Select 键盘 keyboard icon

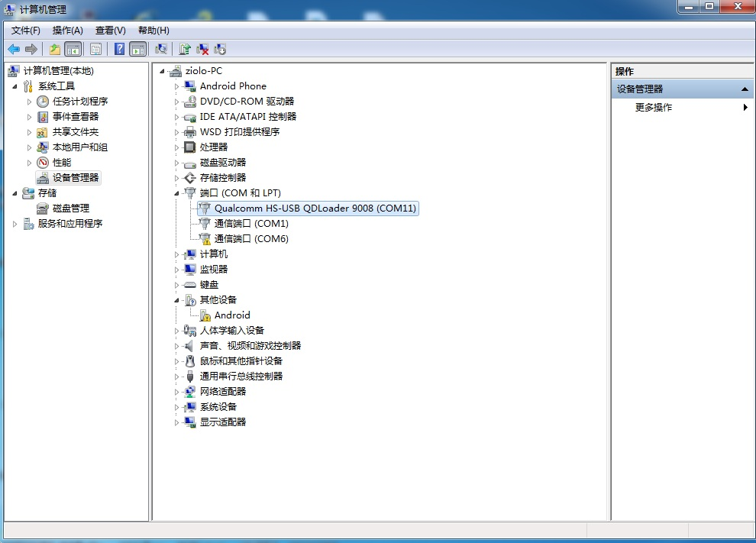click(190, 285)
